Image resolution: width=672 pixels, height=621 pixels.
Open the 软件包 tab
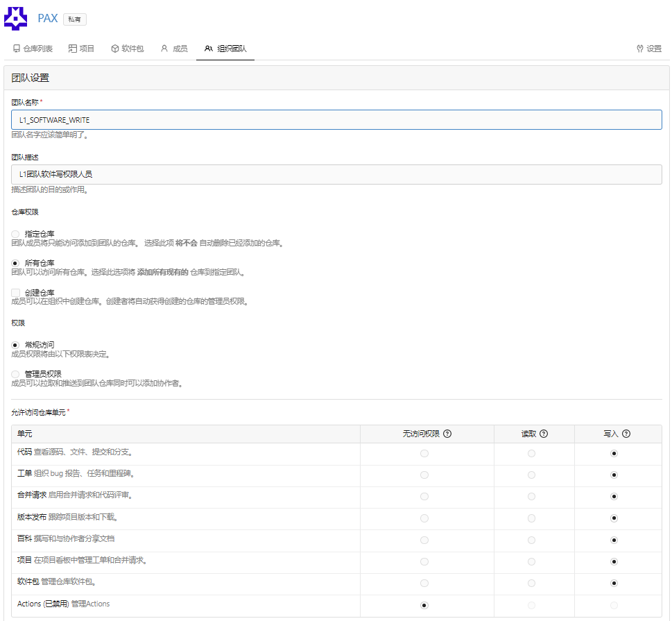click(x=127, y=49)
